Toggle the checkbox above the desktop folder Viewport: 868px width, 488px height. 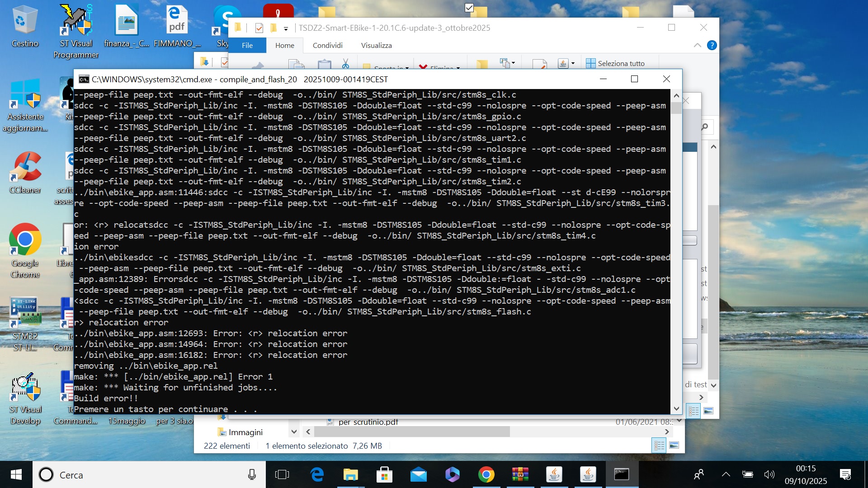469,8
